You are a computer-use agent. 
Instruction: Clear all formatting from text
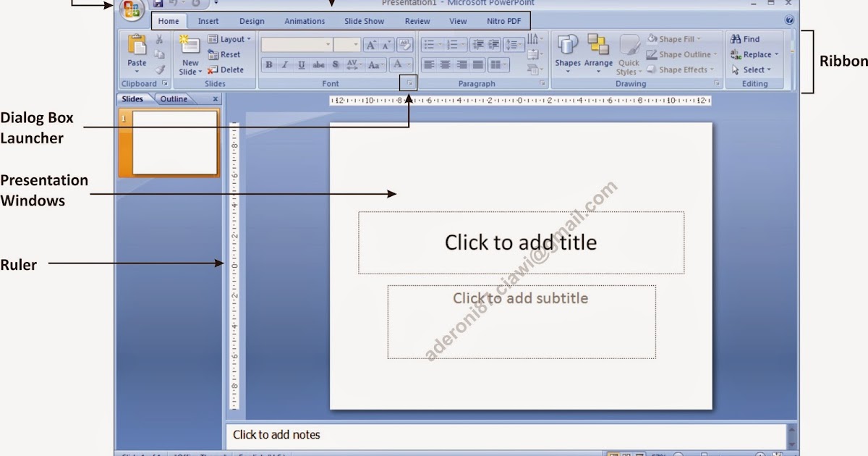405,45
